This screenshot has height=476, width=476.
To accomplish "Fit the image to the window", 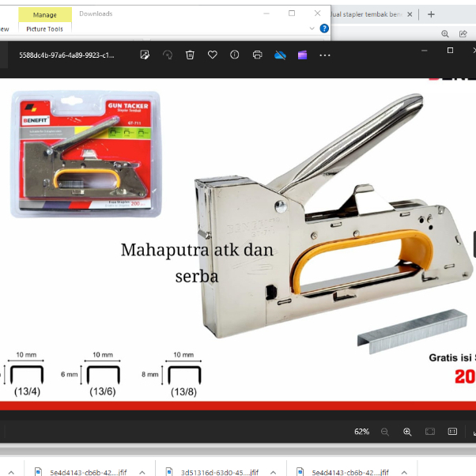I will pos(430,432).
